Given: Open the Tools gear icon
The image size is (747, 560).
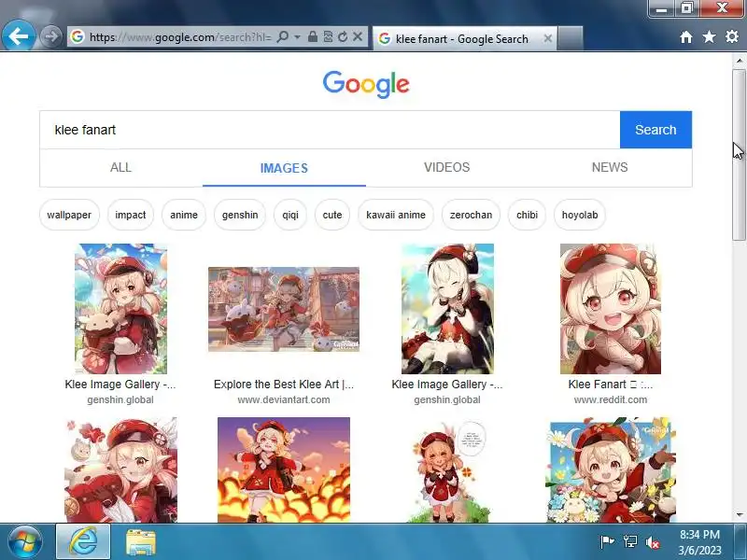Looking at the screenshot, I should pyautogui.click(x=732, y=36).
